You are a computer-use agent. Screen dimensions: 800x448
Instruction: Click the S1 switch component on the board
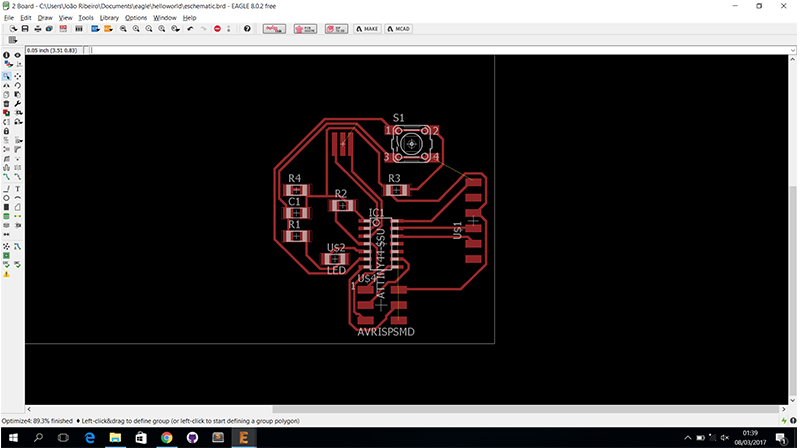tap(412, 144)
